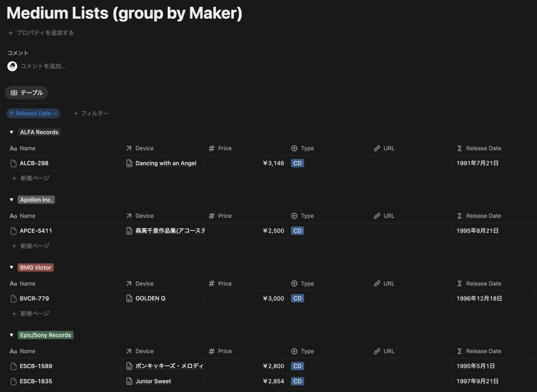The image size is (537, 392).
Task: Click document icon beside Junior Sweet
Action: pyautogui.click(x=129, y=381)
